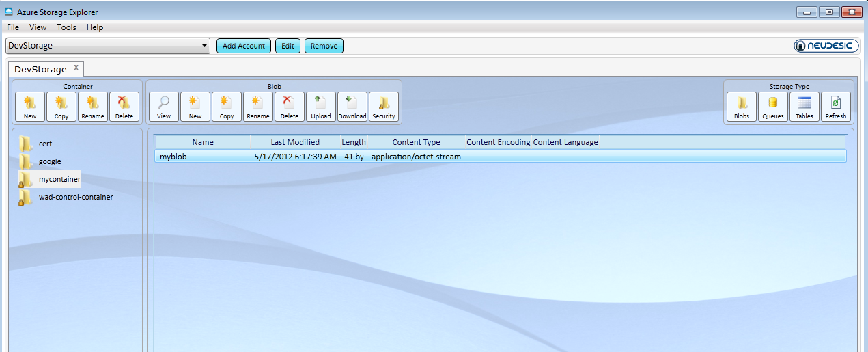Refresh the storage view
This screenshot has height=352, width=868.
(x=836, y=107)
